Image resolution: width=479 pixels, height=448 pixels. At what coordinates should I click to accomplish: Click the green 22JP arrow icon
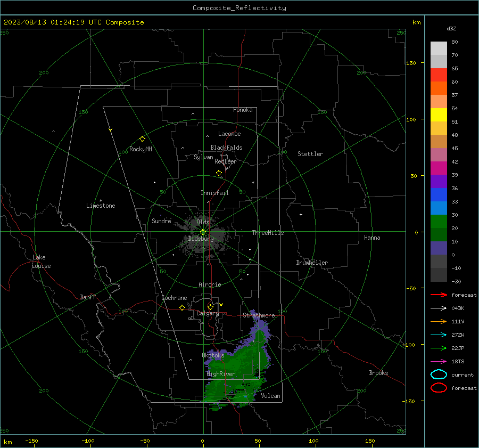click(x=439, y=348)
